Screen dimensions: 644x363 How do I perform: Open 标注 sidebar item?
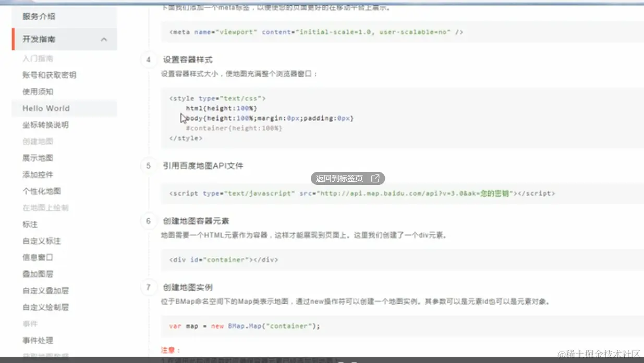coord(30,224)
